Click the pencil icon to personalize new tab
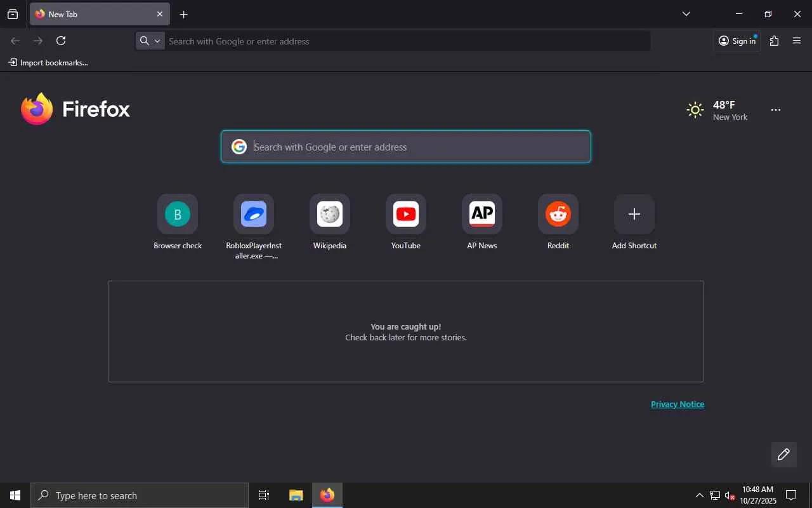Viewport: 812px width, 508px height. point(784,455)
